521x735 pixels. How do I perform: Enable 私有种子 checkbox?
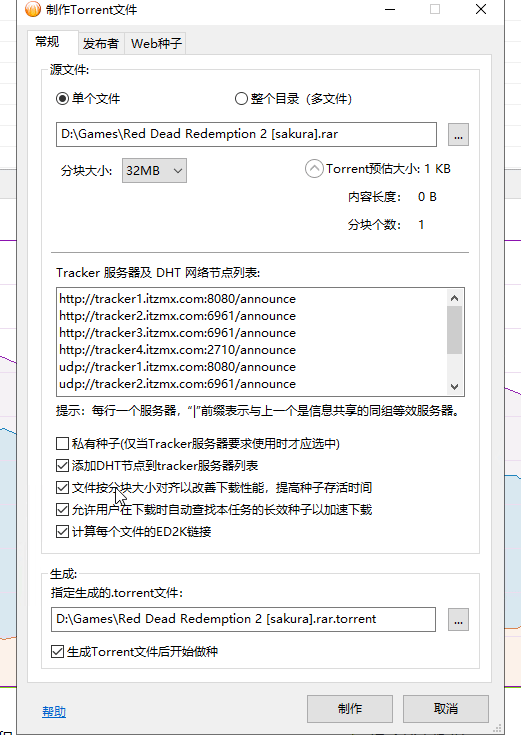pyautogui.click(x=62, y=443)
